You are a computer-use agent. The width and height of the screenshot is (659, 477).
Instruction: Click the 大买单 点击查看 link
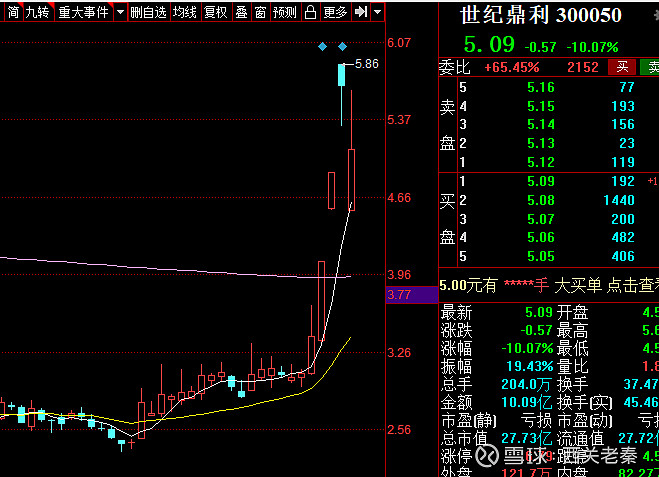tap(606, 286)
